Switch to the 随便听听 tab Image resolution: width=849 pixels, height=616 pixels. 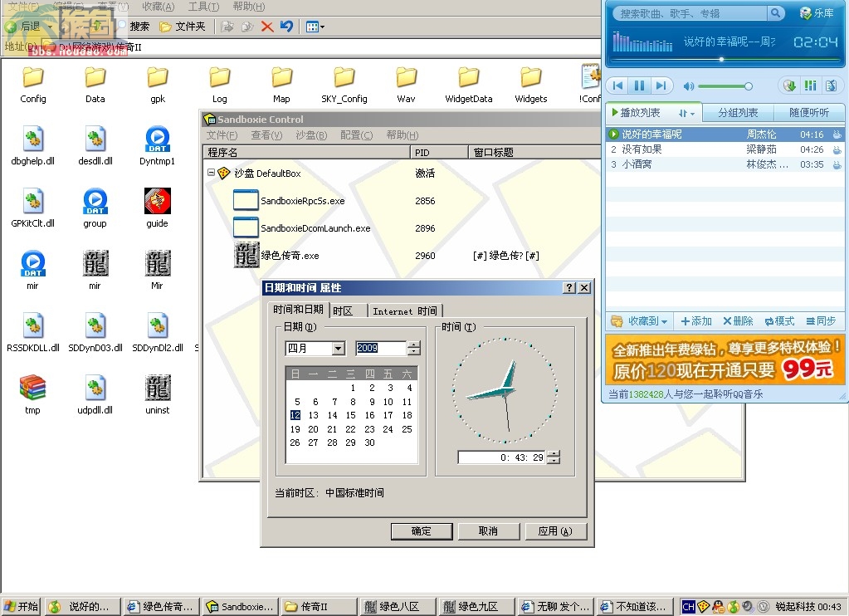coord(809,113)
